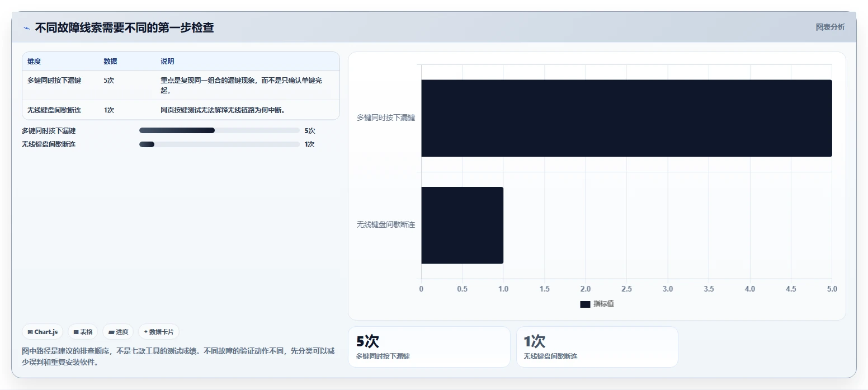Click the 无线键盘间歇断连 chart bar
The width and height of the screenshot is (868, 390).
462,225
